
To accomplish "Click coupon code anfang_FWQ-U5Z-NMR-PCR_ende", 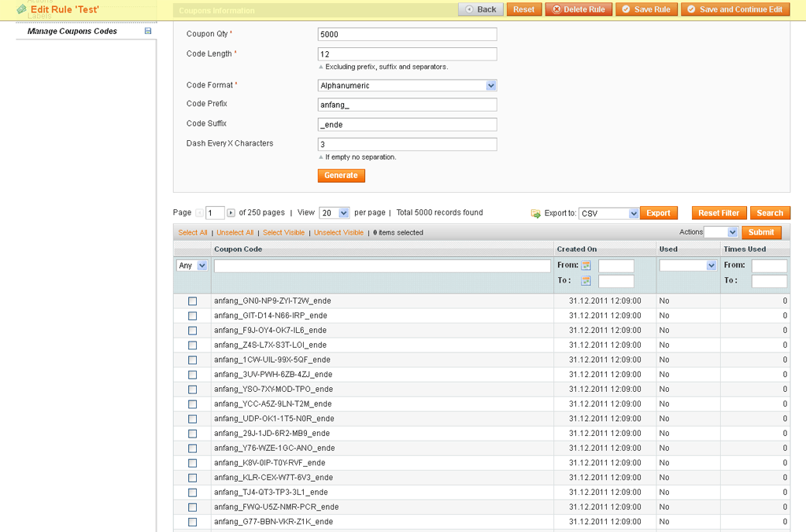I will point(276,507).
